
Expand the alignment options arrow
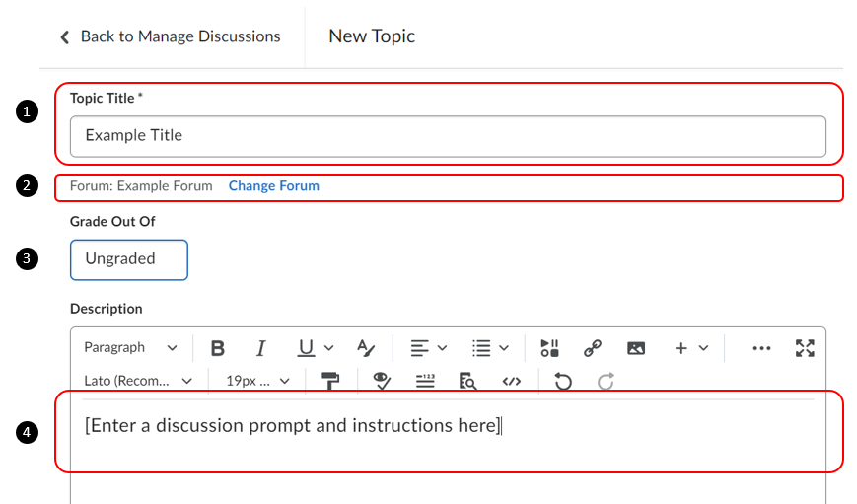pyautogui.click(x=442, y=348)
